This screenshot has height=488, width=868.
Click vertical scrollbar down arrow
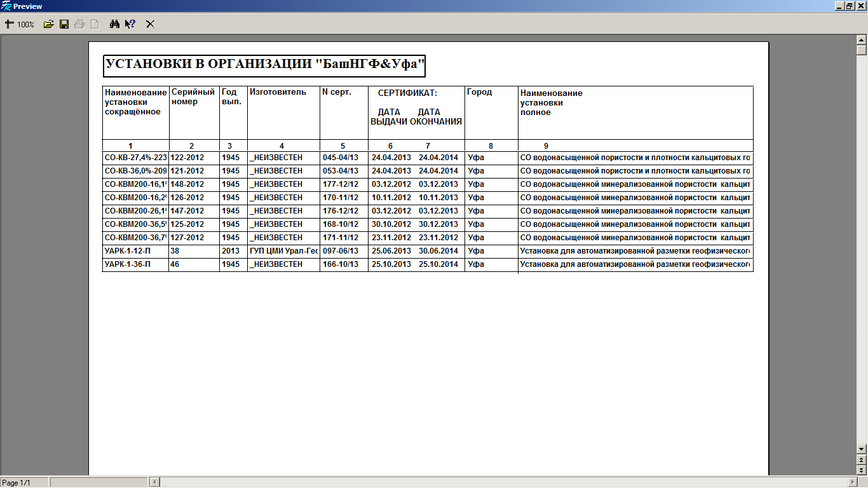[x=862, y=449]
